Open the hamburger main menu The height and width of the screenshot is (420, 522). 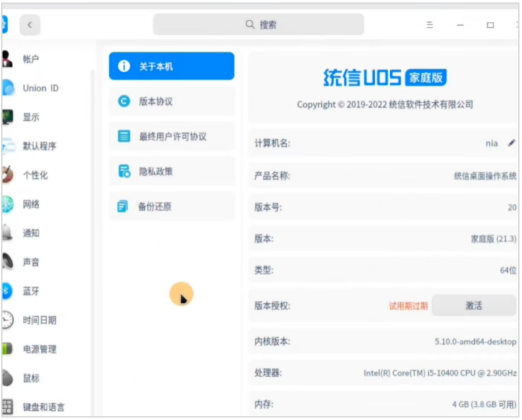point(429,25)
